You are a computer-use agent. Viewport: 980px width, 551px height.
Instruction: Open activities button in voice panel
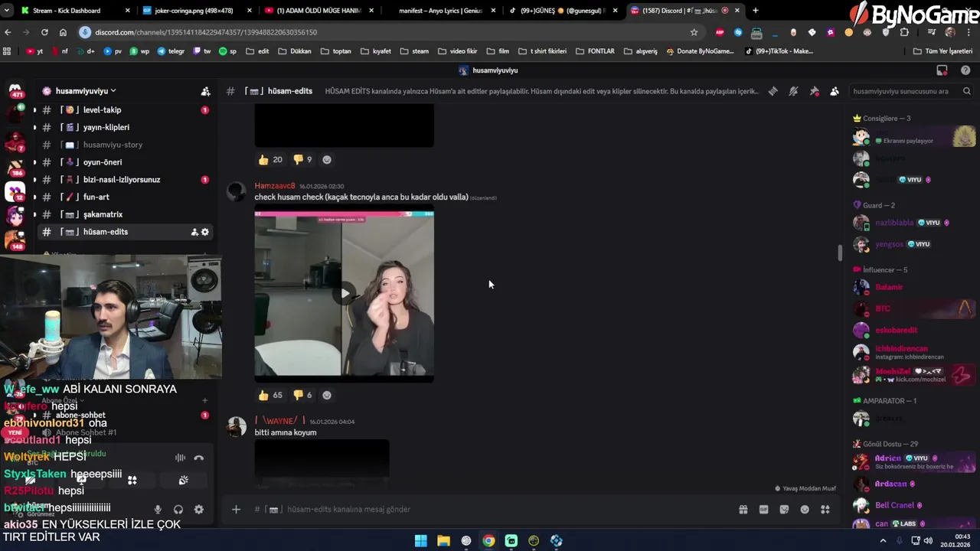coord(132,481)
